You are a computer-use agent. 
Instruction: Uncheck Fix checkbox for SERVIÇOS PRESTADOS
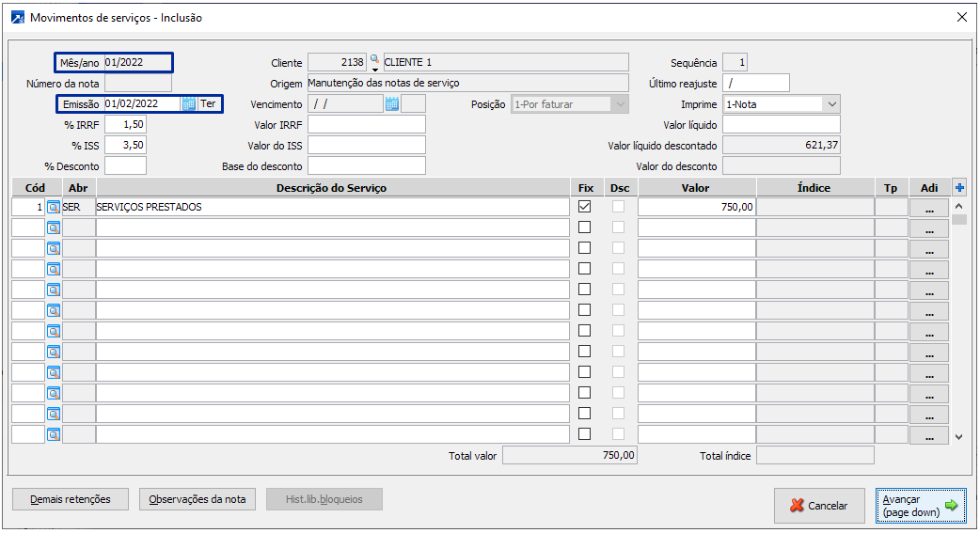585,207
